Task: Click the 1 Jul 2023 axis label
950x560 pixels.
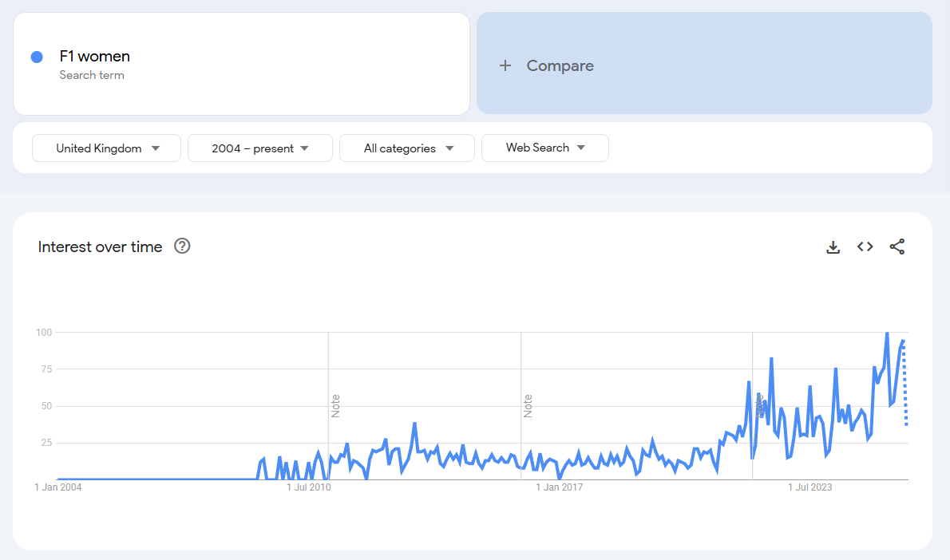Action: (x=810, y=487)
